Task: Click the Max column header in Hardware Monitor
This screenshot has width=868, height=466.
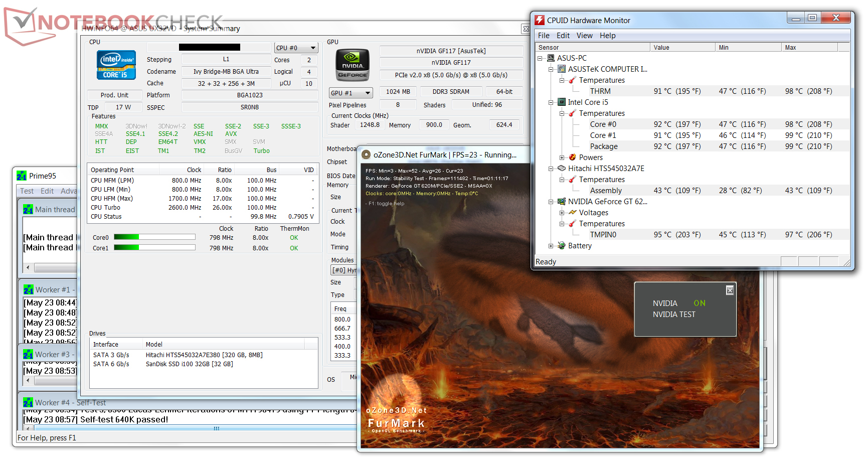Action: [x=809, y=47]
